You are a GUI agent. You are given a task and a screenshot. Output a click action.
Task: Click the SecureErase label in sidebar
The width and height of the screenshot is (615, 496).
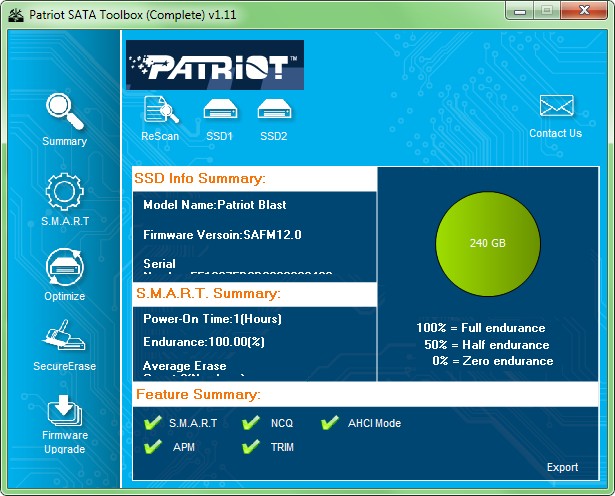pos(65,366)
